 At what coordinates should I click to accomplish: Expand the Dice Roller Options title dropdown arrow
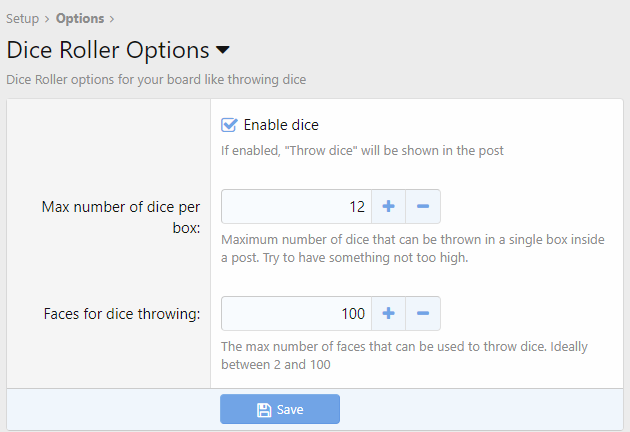[x=223, y=50]
